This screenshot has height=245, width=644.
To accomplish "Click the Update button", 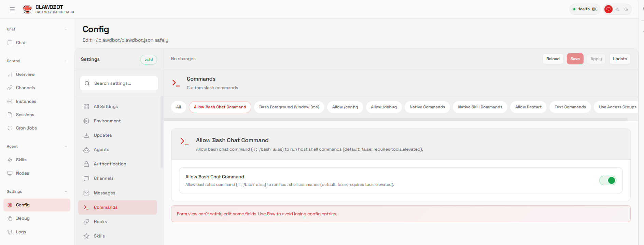I will click(619, 59).
